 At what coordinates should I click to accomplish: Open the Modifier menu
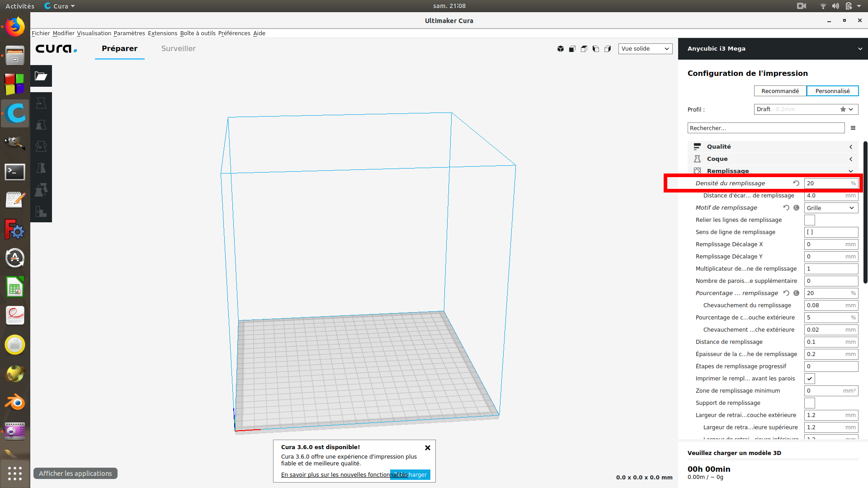63,33
